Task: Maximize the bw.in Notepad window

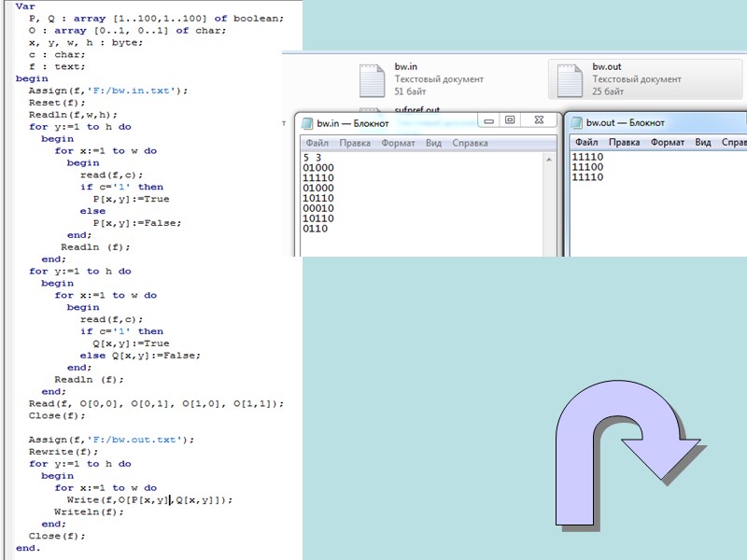Action: (x=510, y=120)
